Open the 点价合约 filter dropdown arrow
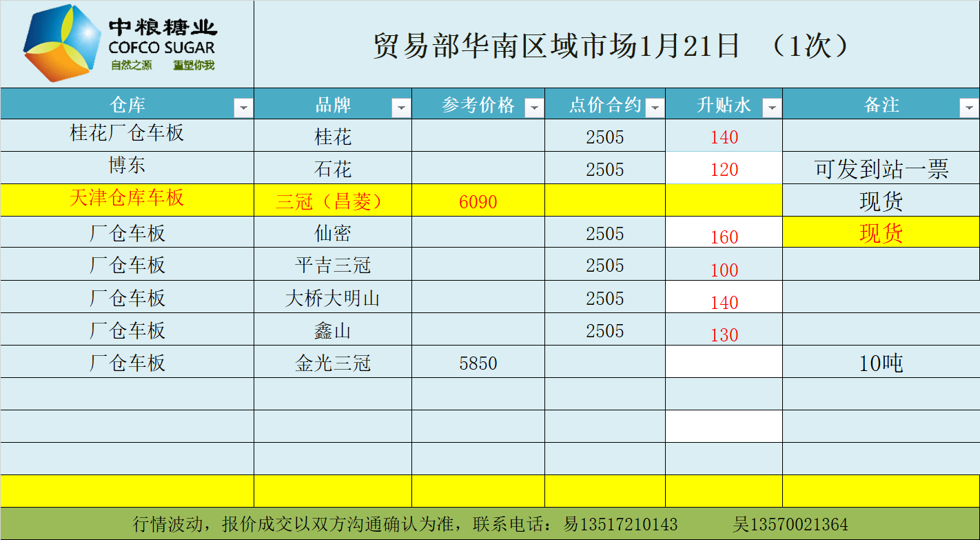This screenshot has width=980, height=540. click(x=655, y=108)
